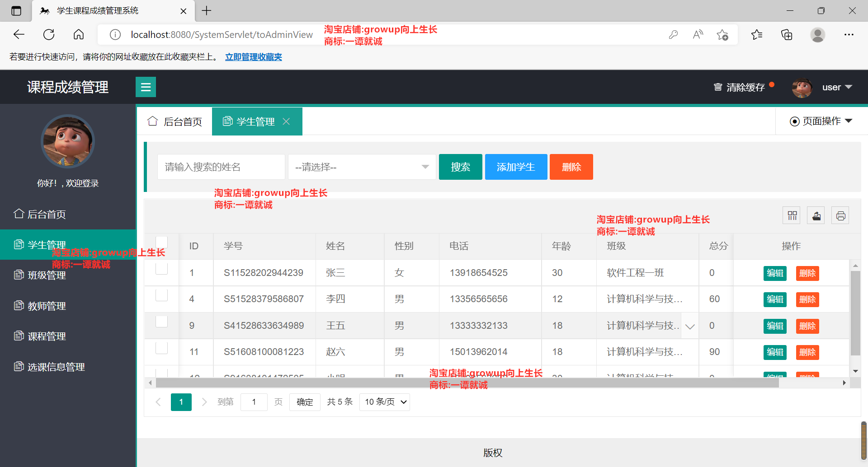Open the sidebar collapse hamburger icon
This screenshot has height=467, width=868.
[146, 87]
